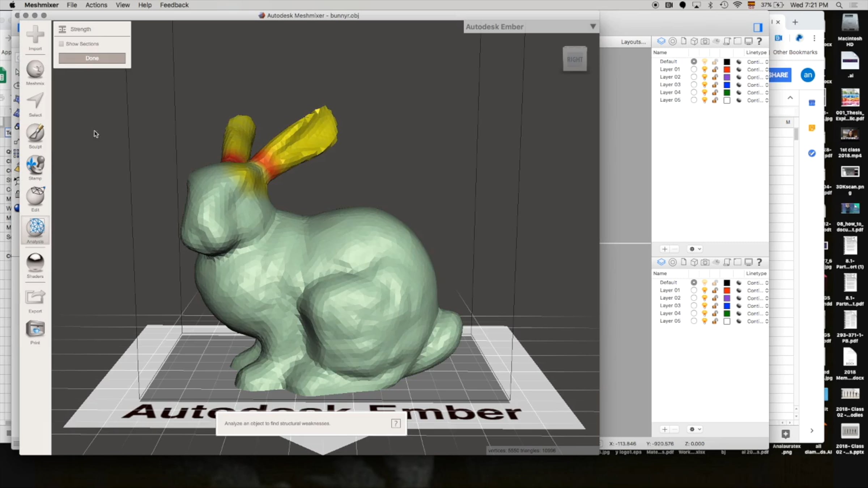The height and width of the screenshot is (488, 868).
Task: Open the Help menu
Action: (145, 5)
